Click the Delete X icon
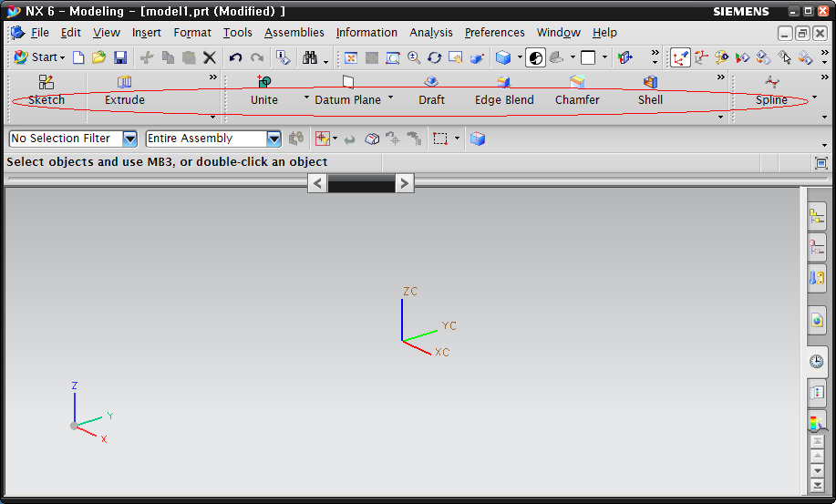Viewport: 836px width, 504px height. point(210,57)
